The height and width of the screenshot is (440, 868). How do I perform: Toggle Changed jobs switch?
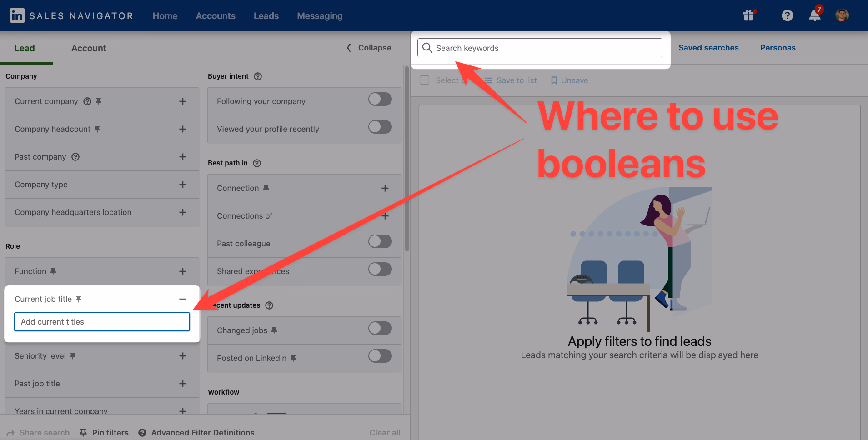380,328
